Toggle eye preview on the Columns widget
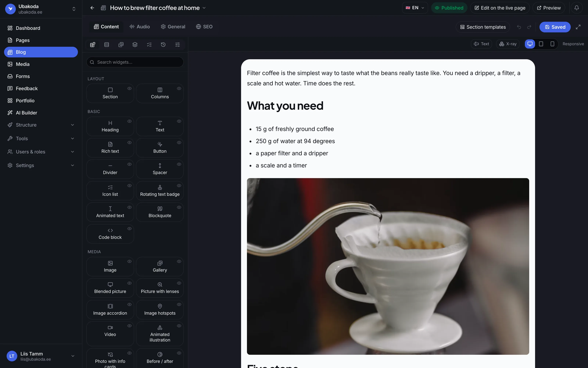588x368 pixels. (x=179, y=88)
